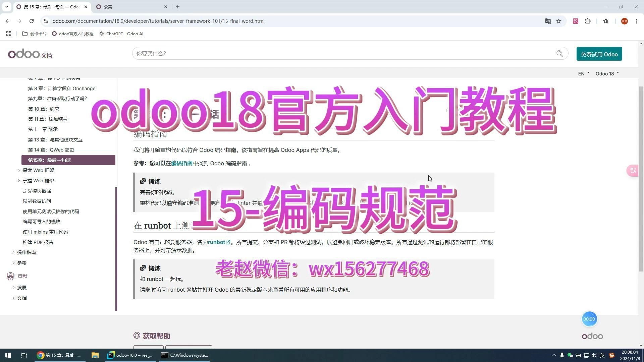Open 构建 PDF 报告 tutorial
Viewport: 644px width, 362px height.
[38, 242]
